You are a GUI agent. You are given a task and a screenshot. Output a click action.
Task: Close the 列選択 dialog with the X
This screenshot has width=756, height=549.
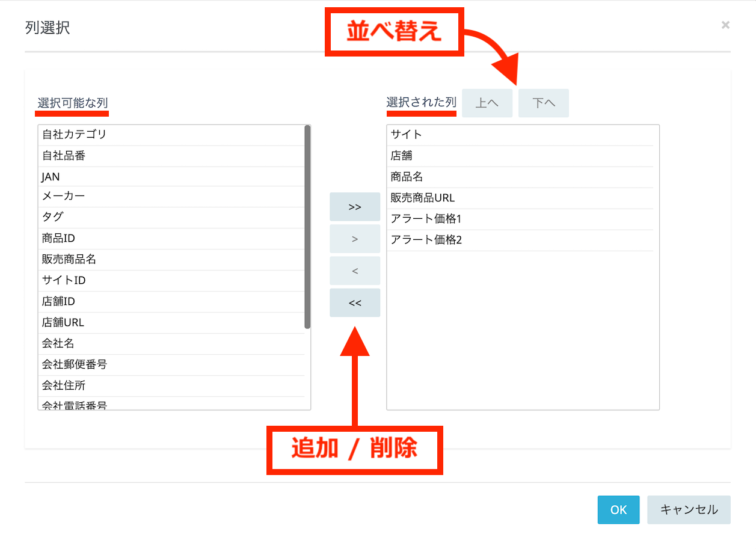[725, 25]
